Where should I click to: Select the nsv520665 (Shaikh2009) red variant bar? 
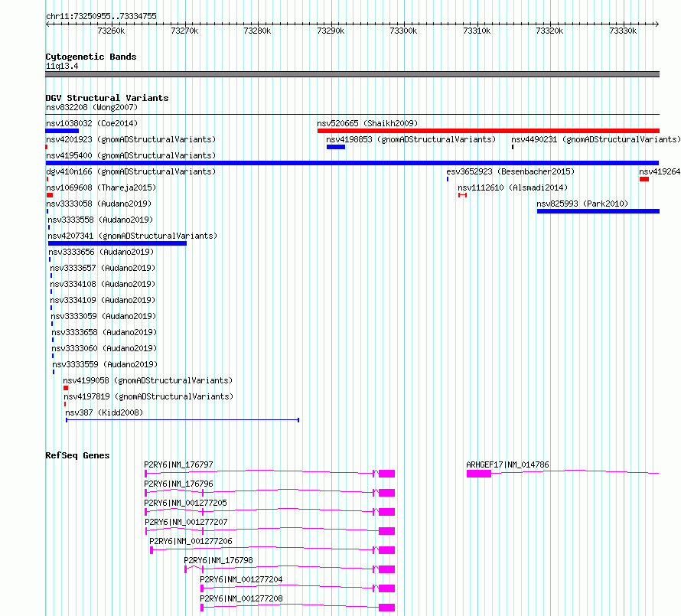coord(488,131)
